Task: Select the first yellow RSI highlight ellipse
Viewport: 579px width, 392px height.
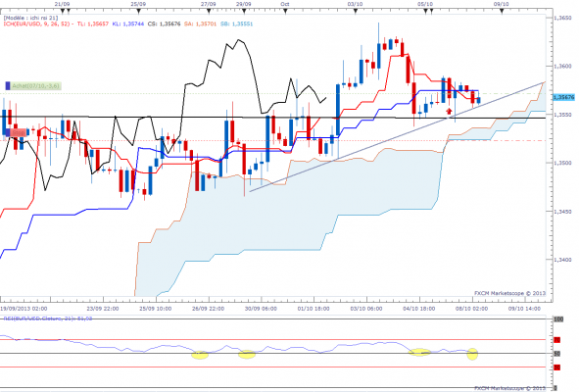Action: (200, 355)
